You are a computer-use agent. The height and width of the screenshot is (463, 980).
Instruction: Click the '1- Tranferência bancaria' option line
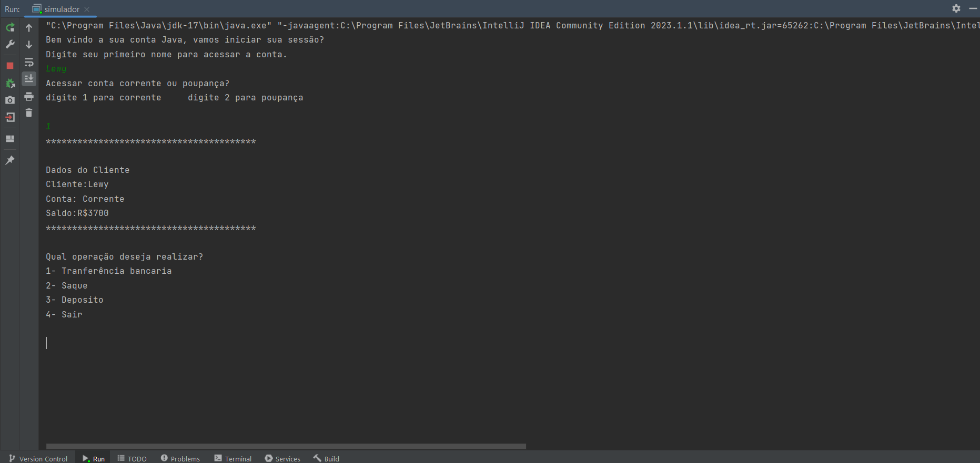click(109, 271)
